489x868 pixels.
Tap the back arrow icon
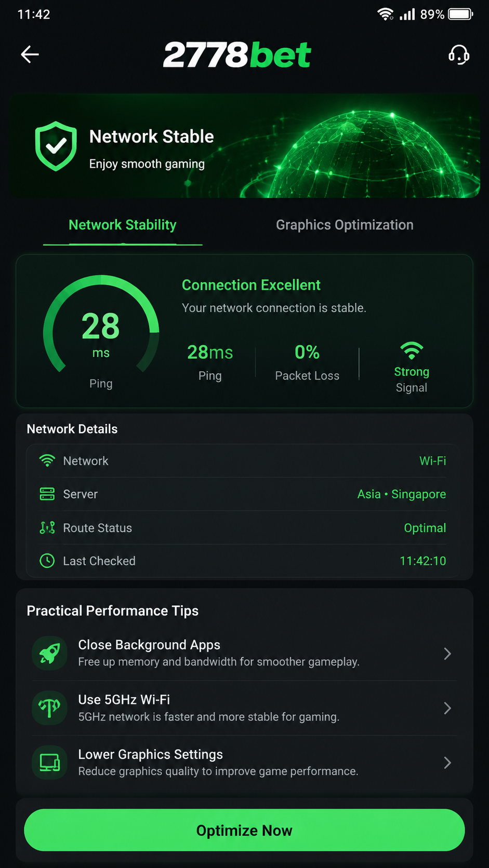point(30,54)
